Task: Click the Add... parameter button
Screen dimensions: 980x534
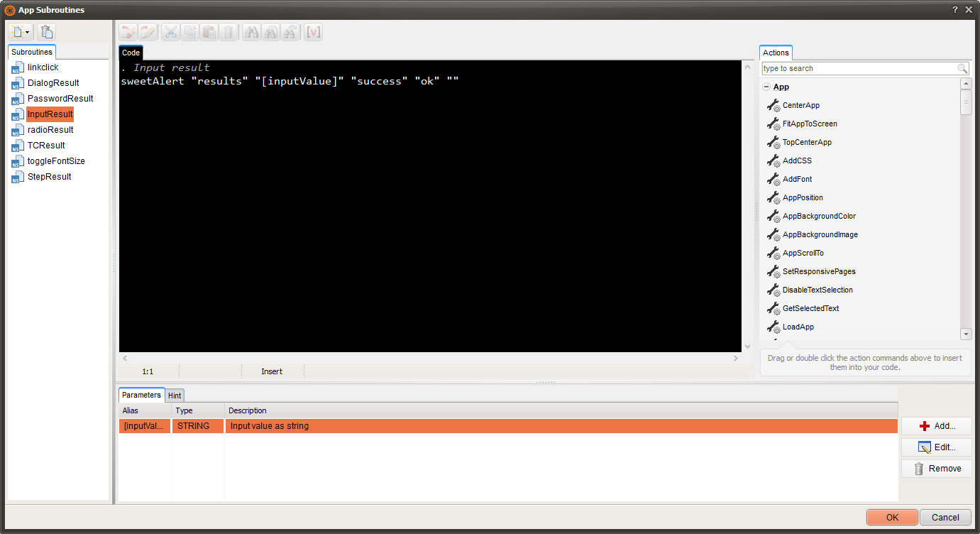Action: 936,426
